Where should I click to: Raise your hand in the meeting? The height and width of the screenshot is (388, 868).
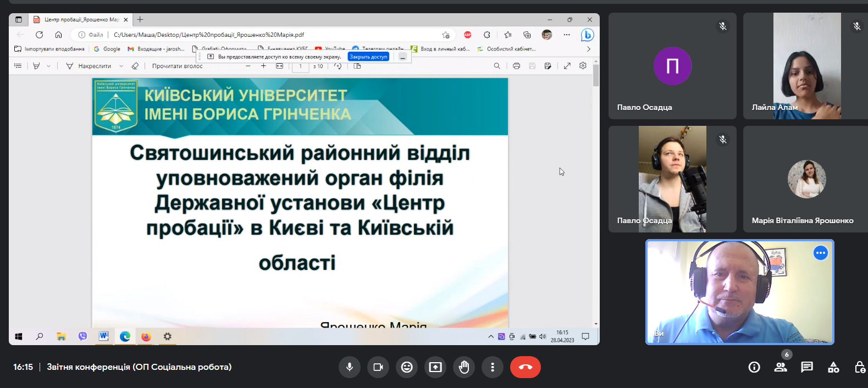[x=464, y=367]
